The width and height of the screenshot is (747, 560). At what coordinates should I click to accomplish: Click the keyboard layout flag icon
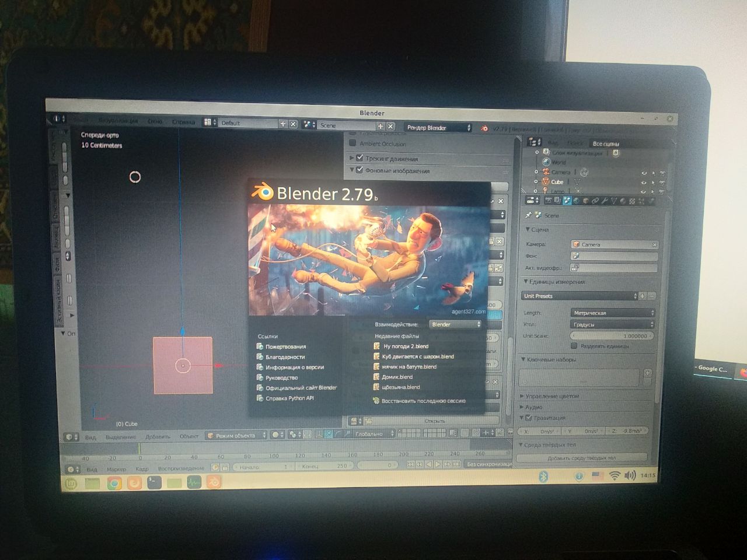pyautogui.click(x=597, y=476)
